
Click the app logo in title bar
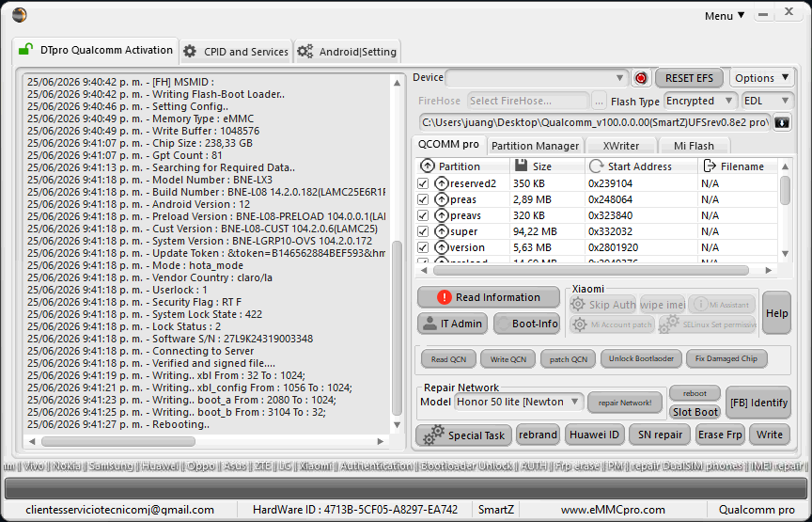point(19,15)
